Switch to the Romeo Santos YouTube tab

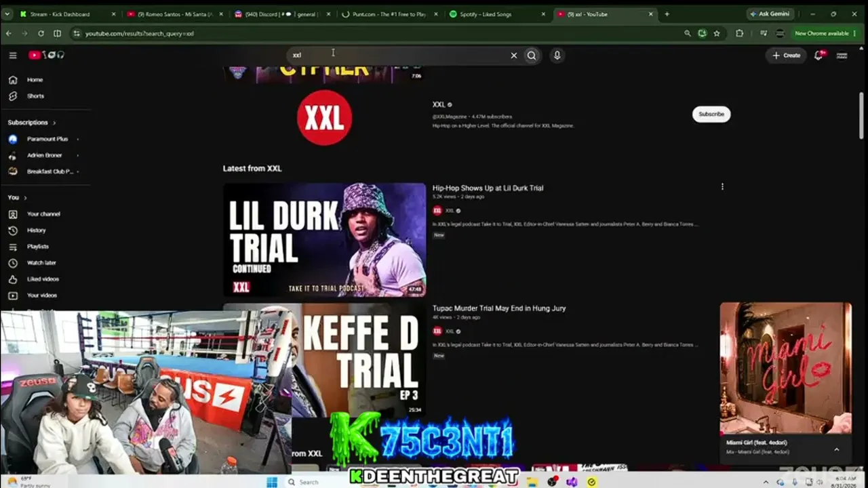175,14
